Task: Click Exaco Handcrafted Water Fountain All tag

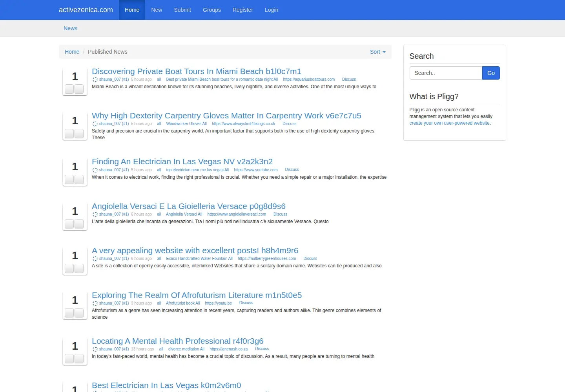Action: tap(199, 258)
